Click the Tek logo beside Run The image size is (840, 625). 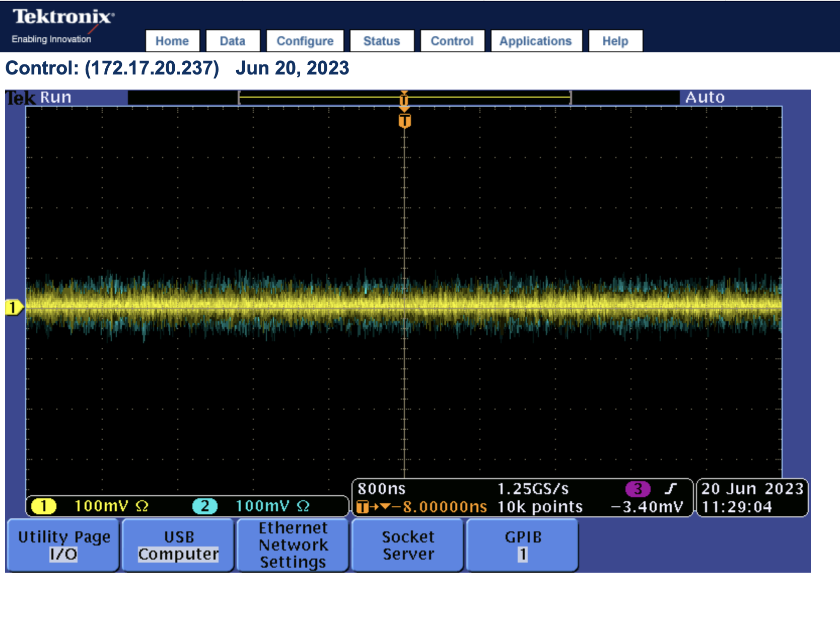(21, 98)
